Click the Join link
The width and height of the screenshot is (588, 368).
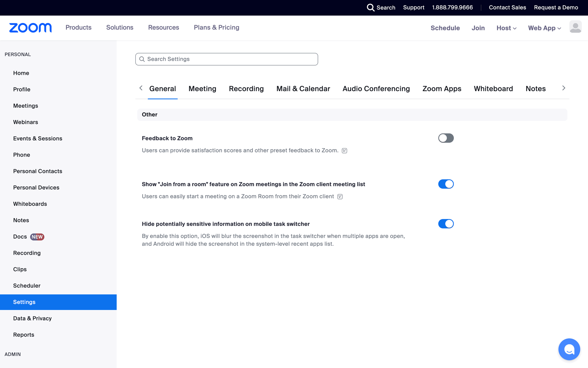[x=478, y=28]
